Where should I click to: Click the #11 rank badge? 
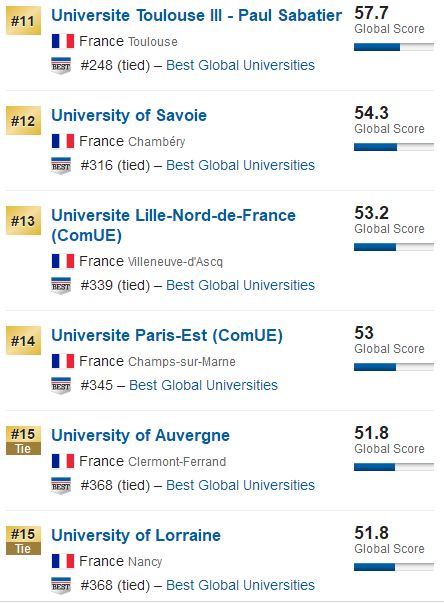coord(23,21)
